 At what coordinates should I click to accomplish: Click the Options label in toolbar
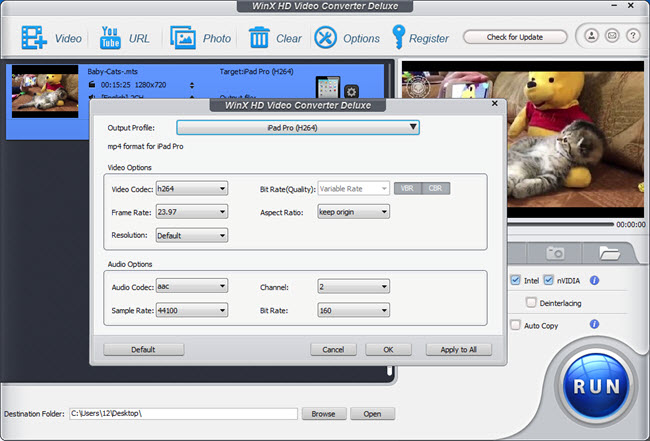361,39
